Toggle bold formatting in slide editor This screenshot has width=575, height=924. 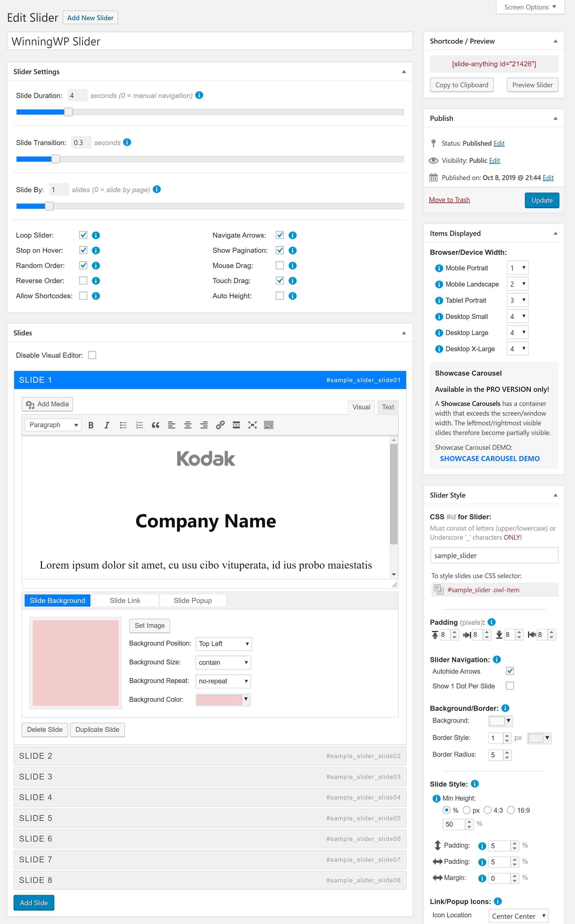tap(91, 425)
